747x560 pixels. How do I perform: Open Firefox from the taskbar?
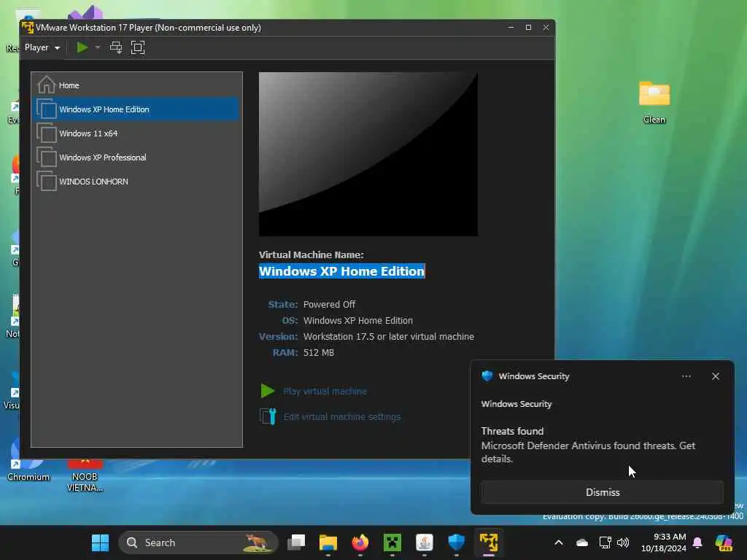[x=360, y=542]
